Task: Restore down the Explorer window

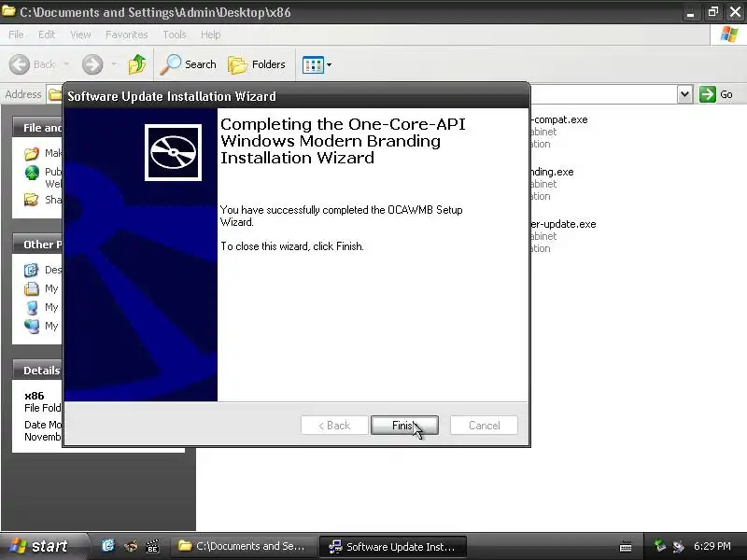Action: pyautogui.click(x=712, y=12)
